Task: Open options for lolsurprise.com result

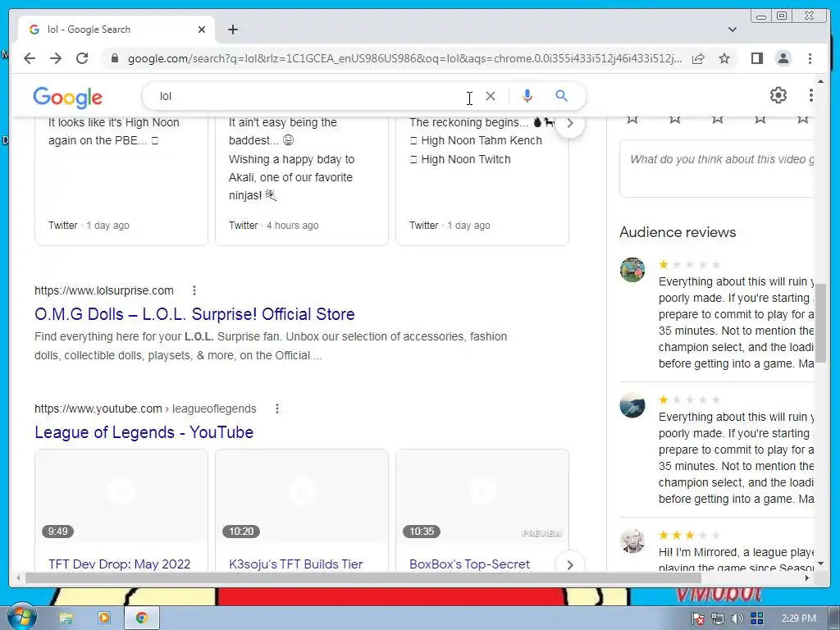Action: click(x=194, y=290)
